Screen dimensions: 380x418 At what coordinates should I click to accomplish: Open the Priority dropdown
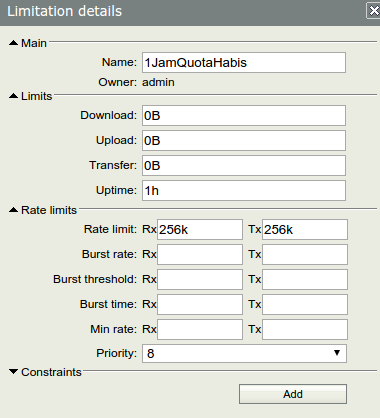(244, 353)
